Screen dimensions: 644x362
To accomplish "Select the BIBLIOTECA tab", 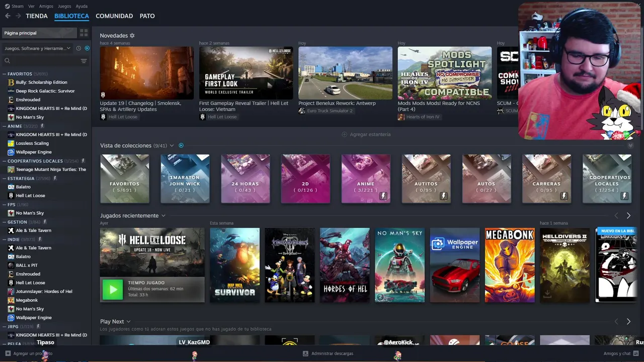I will click(71, 16).
